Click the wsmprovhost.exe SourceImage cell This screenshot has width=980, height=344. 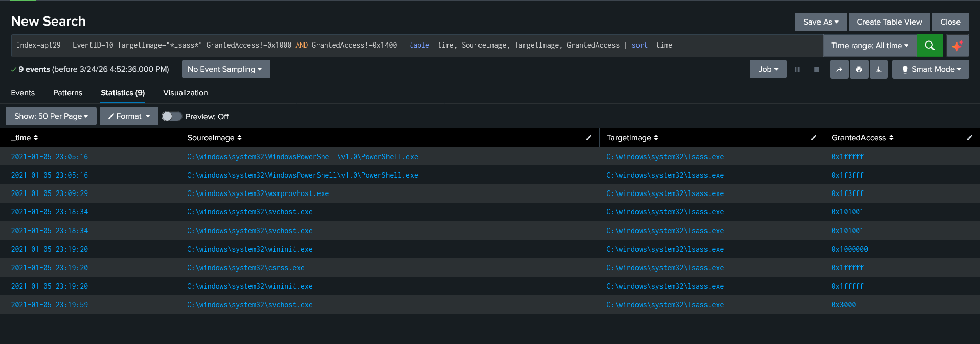[x=258, y=193]
